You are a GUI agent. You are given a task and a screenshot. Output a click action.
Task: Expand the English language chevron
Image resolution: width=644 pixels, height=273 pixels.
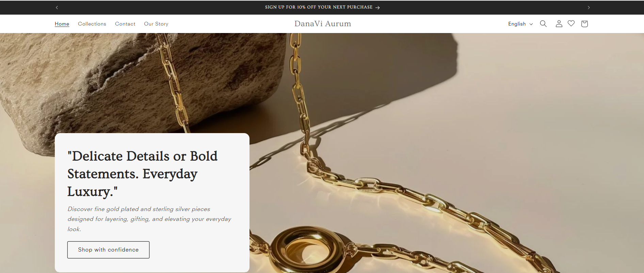click(531, 24)
